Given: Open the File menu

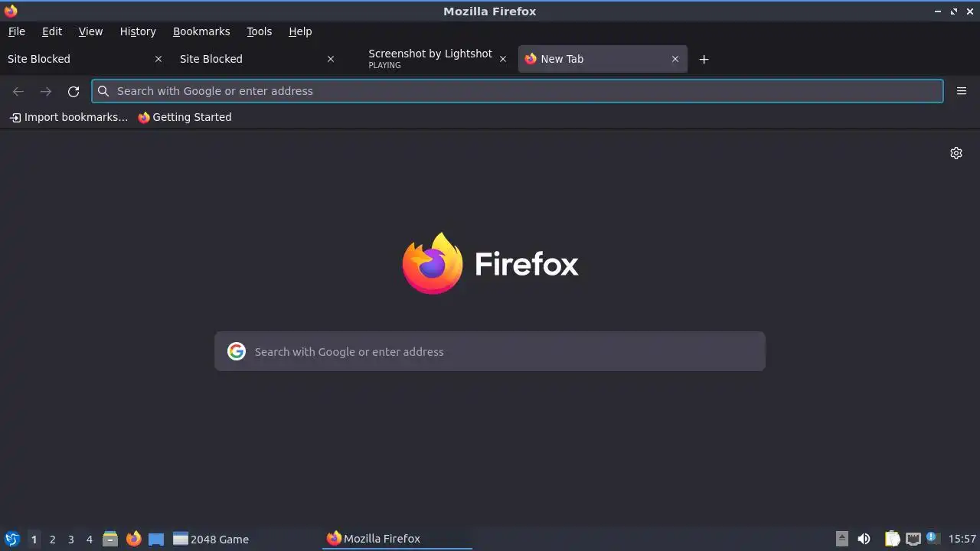Looking at the screenshot, I should [16, 31].
